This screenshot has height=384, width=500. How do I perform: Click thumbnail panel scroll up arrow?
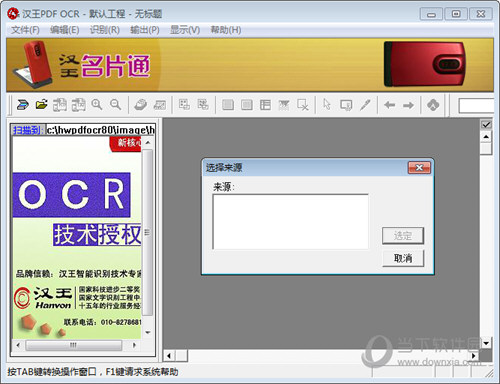click(x=148, y=143)
